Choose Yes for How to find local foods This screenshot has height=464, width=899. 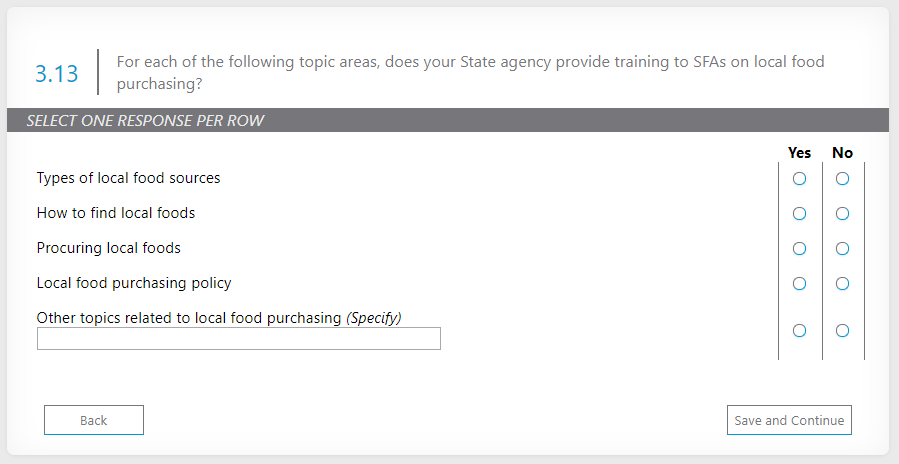(x=799, y=214)
